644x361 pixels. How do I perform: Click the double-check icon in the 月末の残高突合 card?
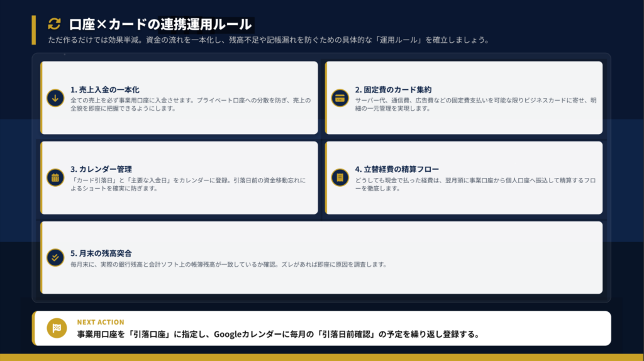click(55, 257)
